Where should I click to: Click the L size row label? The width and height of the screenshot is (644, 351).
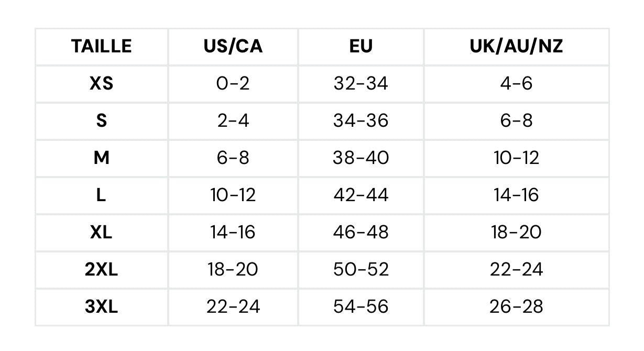coord(102,195)
